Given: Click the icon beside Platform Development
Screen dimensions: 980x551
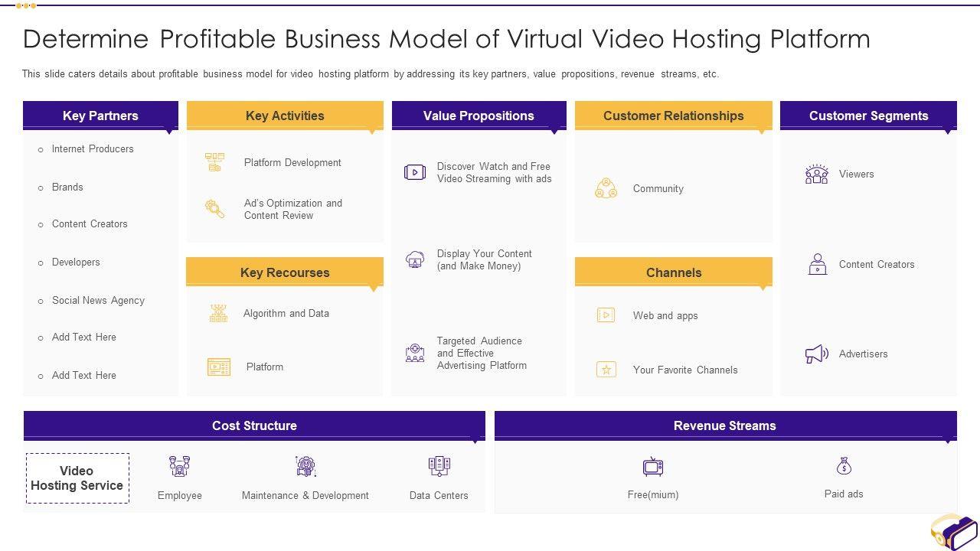Looking at the screenshot, I should coord(215,162).
